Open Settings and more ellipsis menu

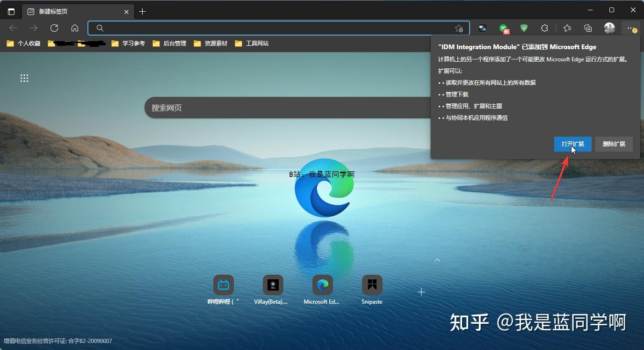(631, 28)
